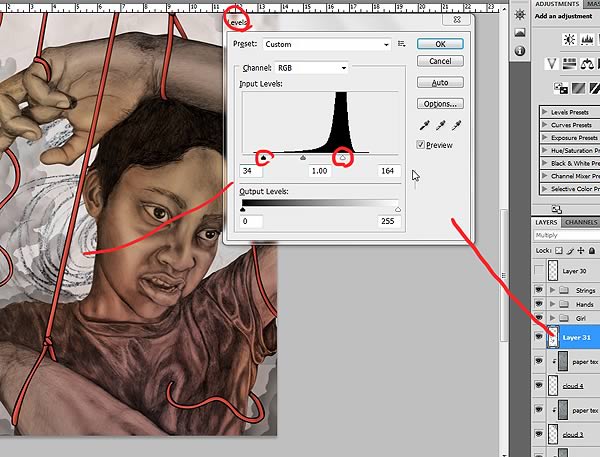Hide paper tex layer above cloud 4
Viewport: 600px width, 457px height.
pos(539,361)
